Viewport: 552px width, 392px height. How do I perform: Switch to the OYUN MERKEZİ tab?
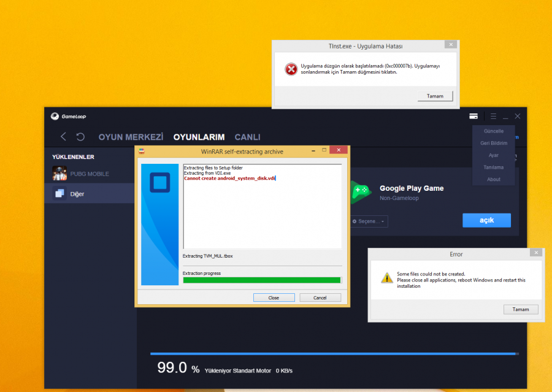131,137
